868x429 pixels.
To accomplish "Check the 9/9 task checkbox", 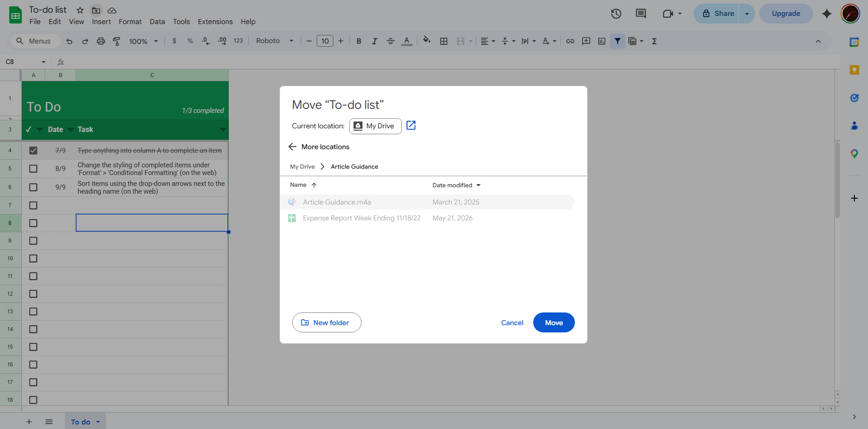I will pyautogui.click(x=33, y=187).
